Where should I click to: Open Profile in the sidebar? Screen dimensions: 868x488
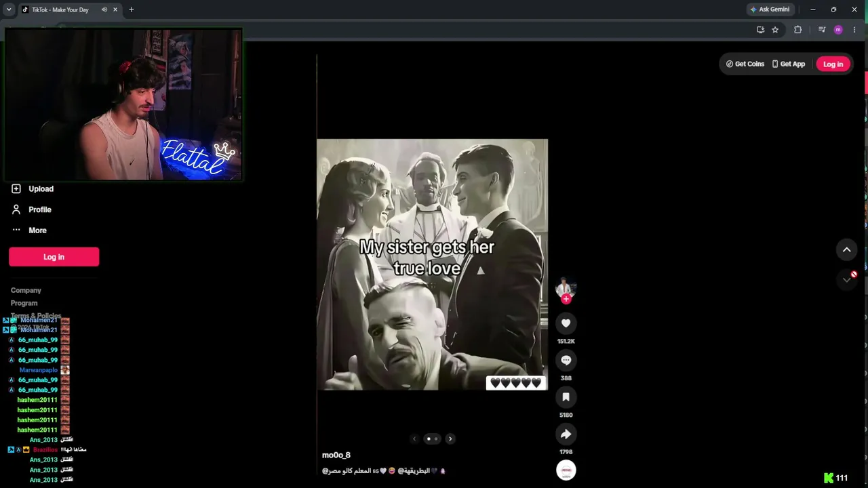(40, 209)
